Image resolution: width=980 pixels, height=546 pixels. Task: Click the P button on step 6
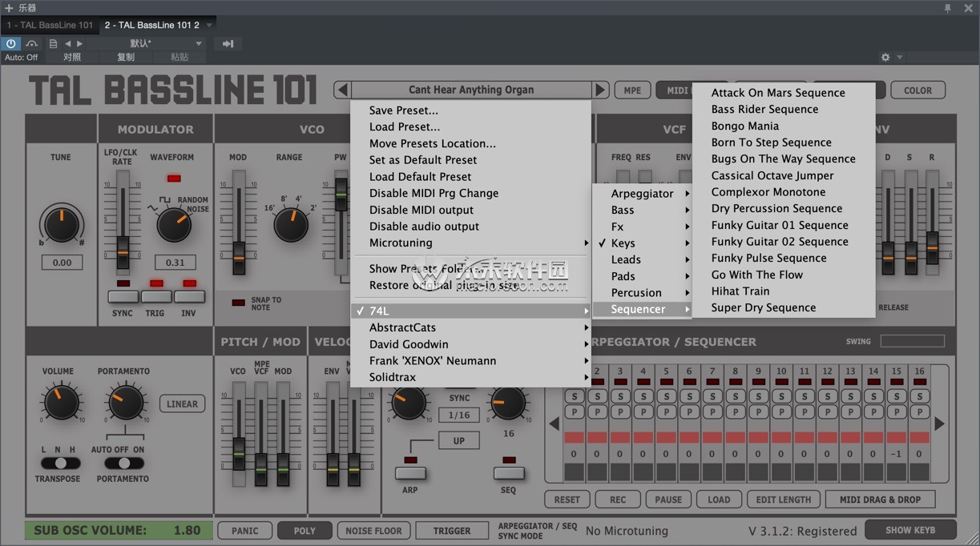click(689, 412)
